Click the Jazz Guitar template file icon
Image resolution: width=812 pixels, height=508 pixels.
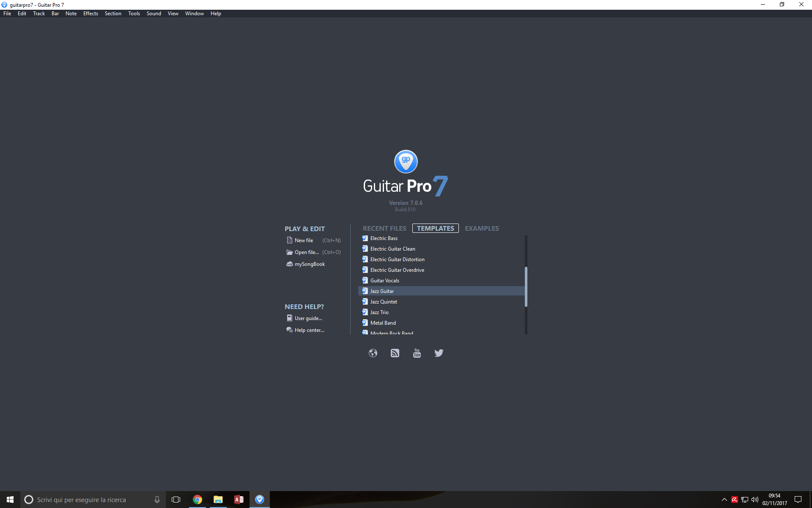[x=365, y=291]
